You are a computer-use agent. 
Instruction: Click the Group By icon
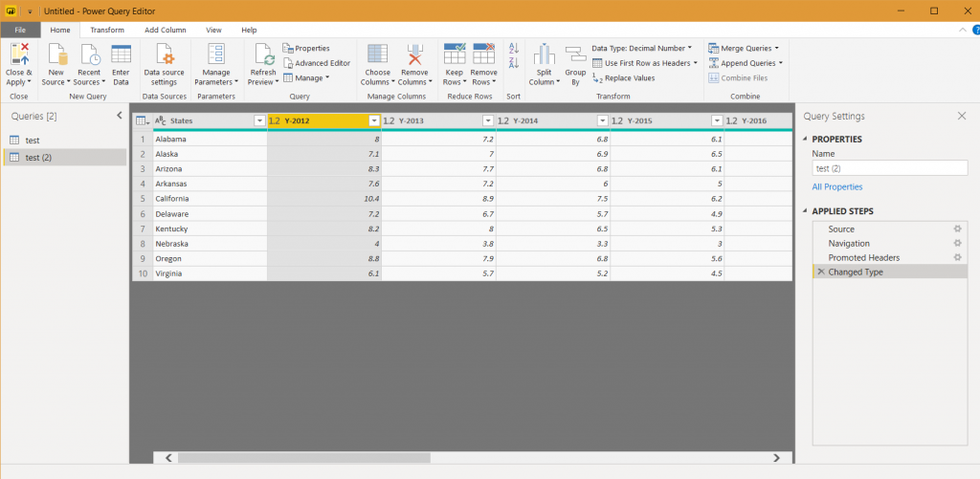(575, 54)
